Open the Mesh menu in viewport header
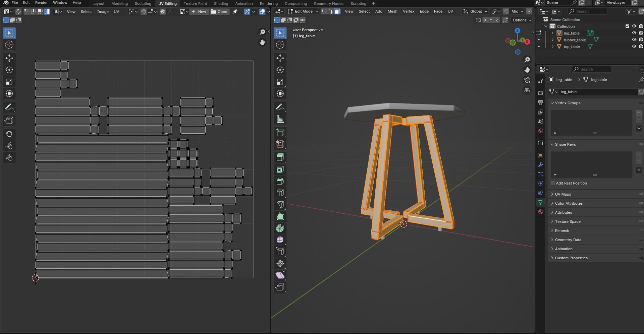Image resolution: width=644 pixels, height=334 pixels. [392, 11]
